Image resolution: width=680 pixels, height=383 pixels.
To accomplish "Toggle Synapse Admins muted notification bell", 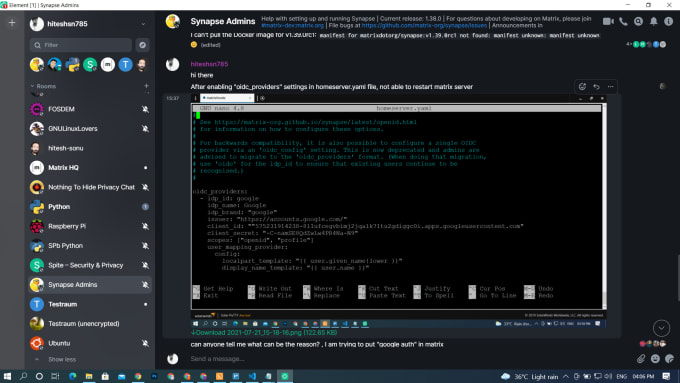I will (x=145, y=285).
